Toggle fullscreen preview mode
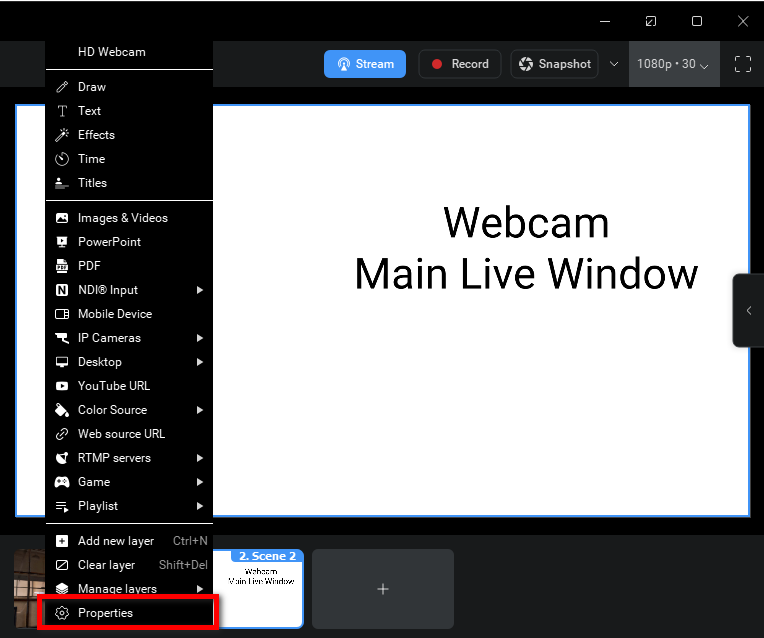764x638 pixels. 743,64
